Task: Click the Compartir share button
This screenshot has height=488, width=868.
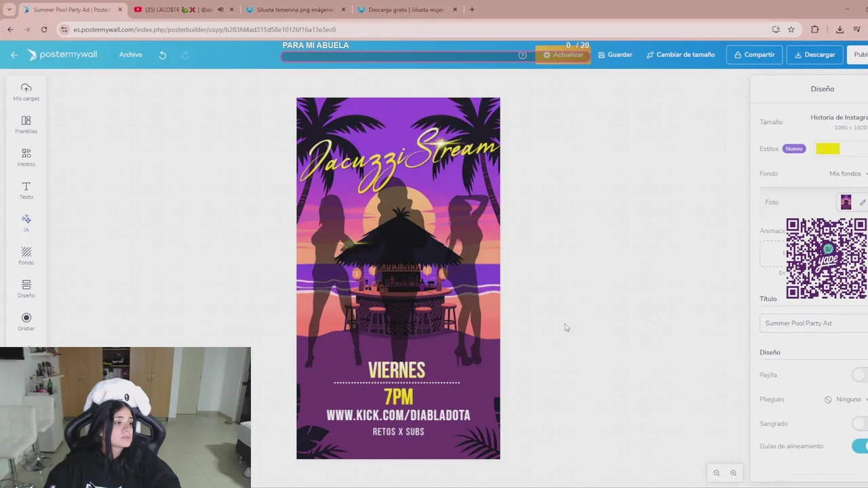Action: (x=754, y=55)
